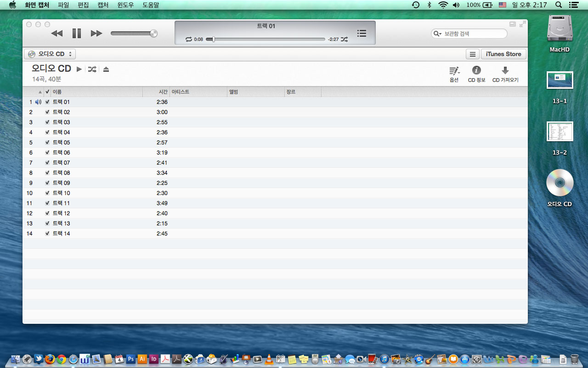The image size is (588, 368).
Task: Uncheck the checkbox for 트랙 05
Action: tap(47, 143)
